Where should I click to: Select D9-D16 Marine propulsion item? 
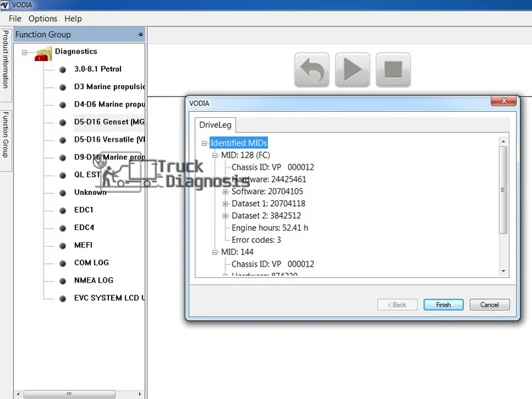(x=109, y=157)
